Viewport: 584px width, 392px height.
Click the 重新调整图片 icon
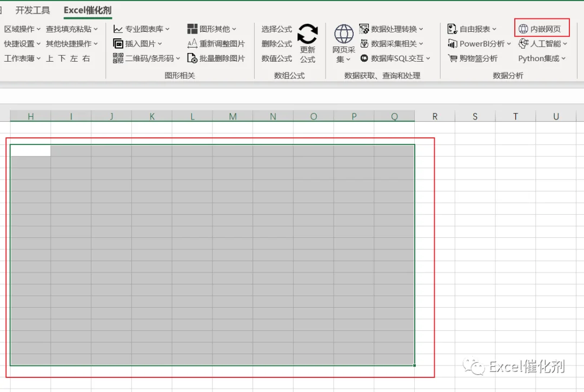[x=192, y=44]
